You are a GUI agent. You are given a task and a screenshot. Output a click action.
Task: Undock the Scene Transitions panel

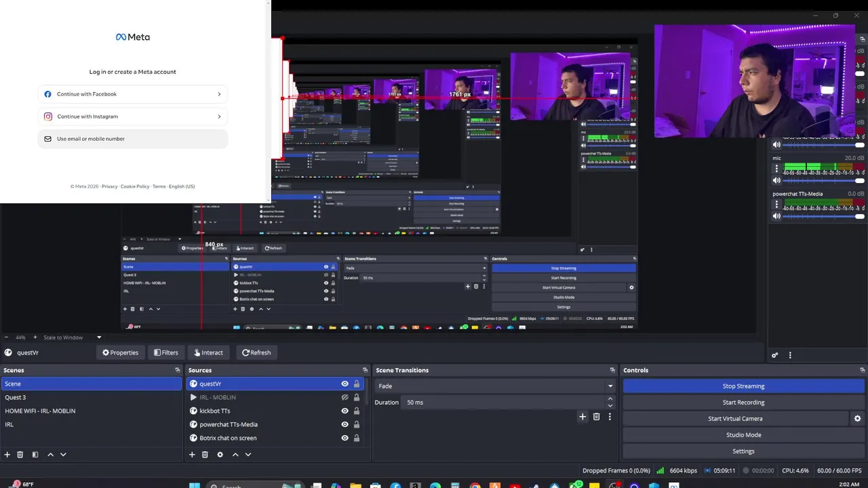click(x=612, y=370)
